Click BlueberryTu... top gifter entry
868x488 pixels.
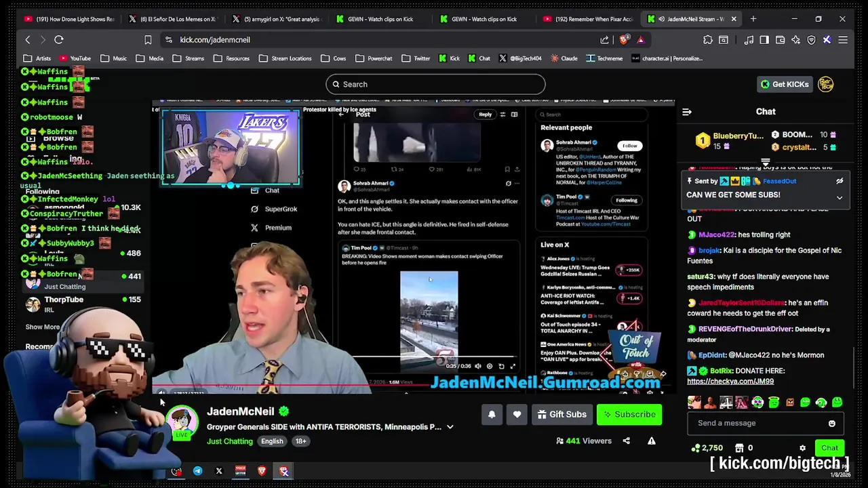pyautogui.click(x=730, y=140)
